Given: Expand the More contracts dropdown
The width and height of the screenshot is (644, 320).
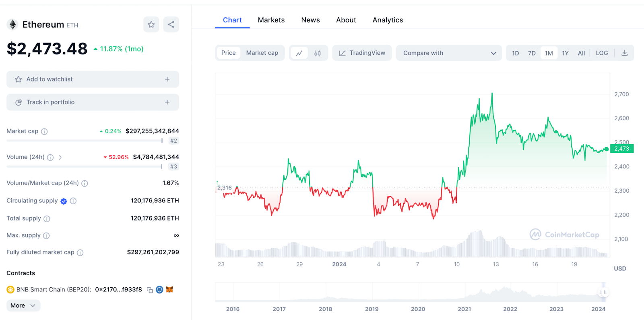Looking at the screenshot, I should 23,305.
